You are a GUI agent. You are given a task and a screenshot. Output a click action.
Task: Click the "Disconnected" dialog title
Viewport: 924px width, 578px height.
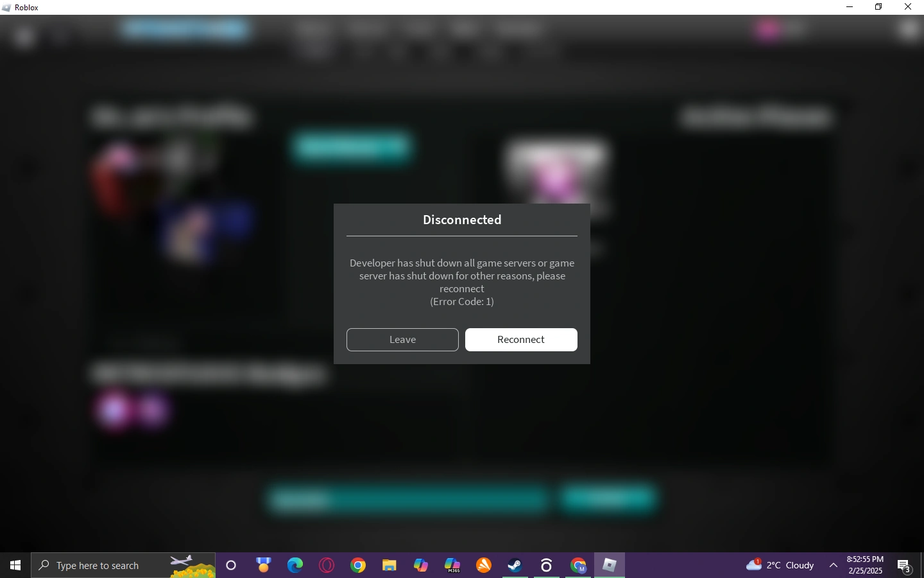tap(462, 220)
